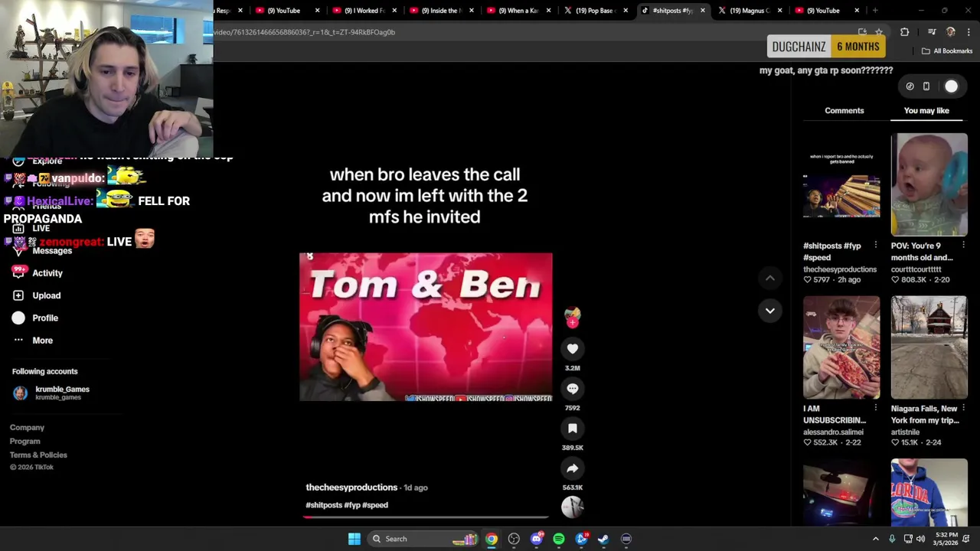Open the krumble_Games avatar in Following accounts
The image size is (980, 551).
20,393
